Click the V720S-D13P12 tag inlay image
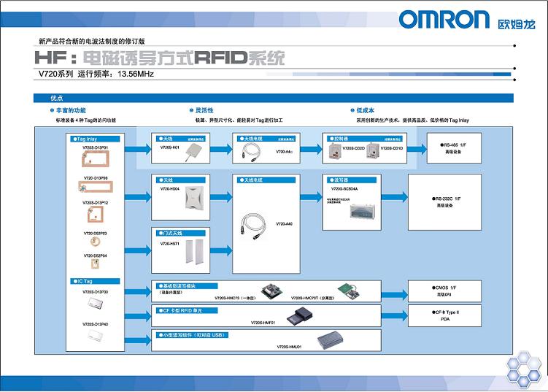The image size is (548, 392). (95, 214)
